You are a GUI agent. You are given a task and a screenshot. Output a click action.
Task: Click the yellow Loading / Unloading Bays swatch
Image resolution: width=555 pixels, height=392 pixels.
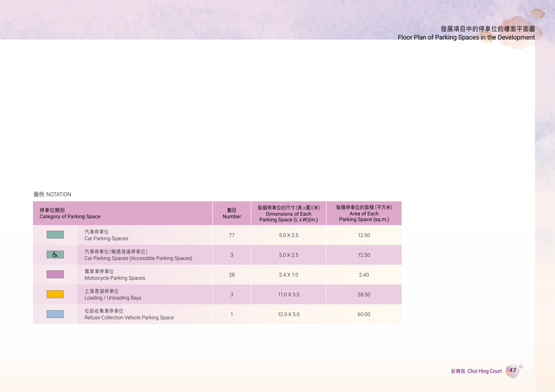[x=55, y=294]
